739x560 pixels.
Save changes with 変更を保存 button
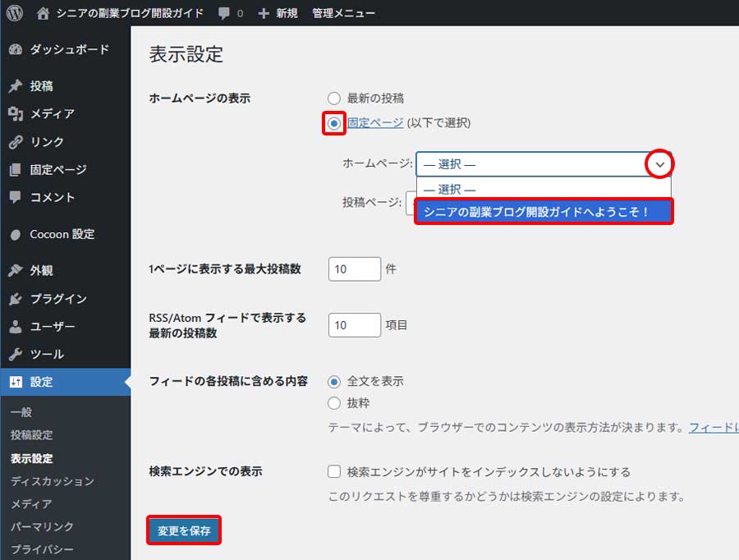coord(184,531)
